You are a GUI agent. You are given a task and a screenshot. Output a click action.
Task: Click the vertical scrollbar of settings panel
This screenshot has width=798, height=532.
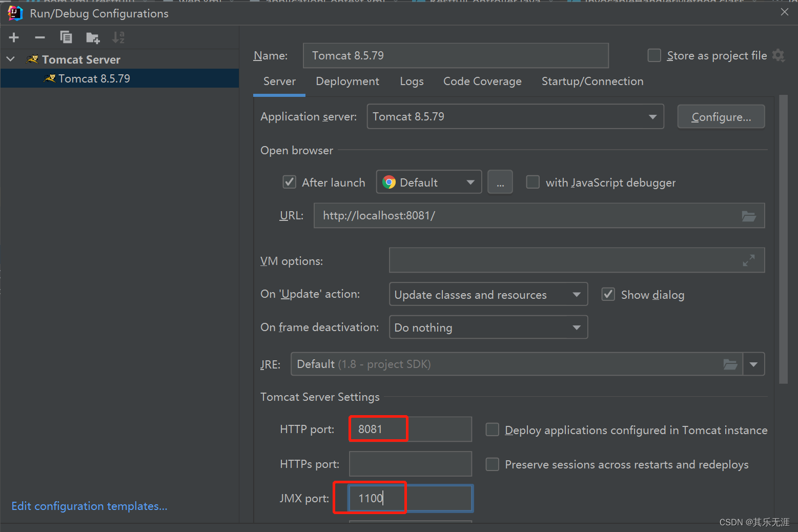pyautogui.click(x=783, y=239)
